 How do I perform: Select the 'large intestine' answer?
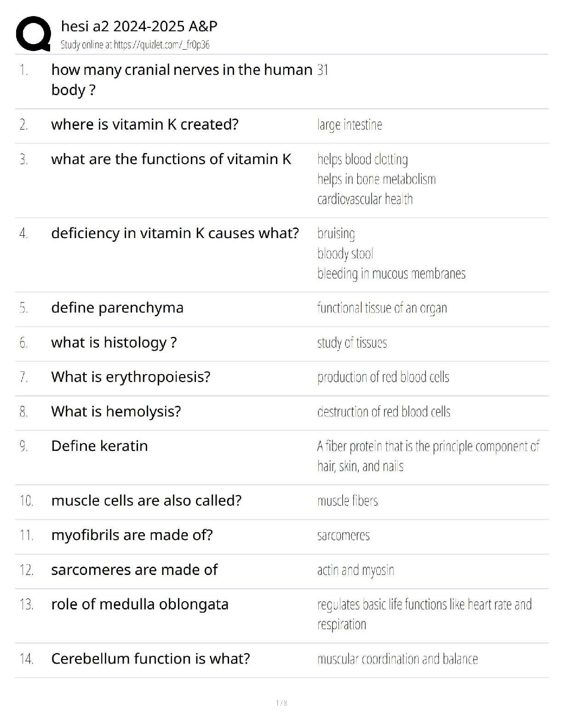coord(350,125)
